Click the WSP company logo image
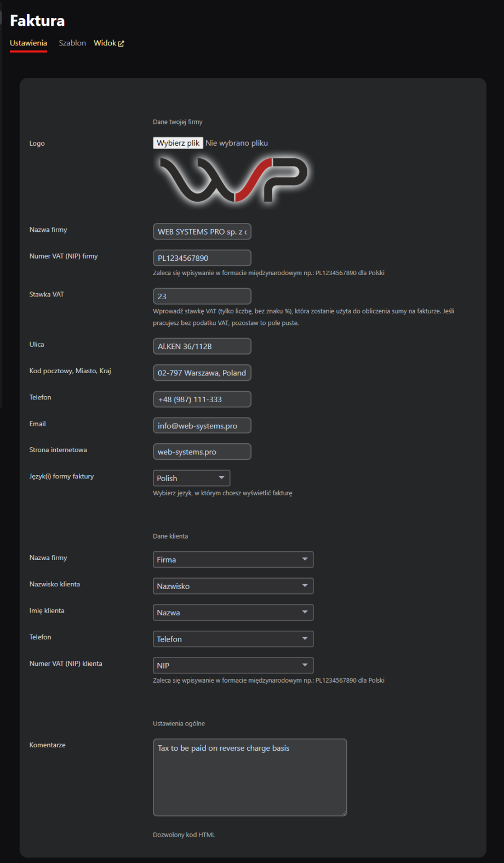 (x=233, y=180)
